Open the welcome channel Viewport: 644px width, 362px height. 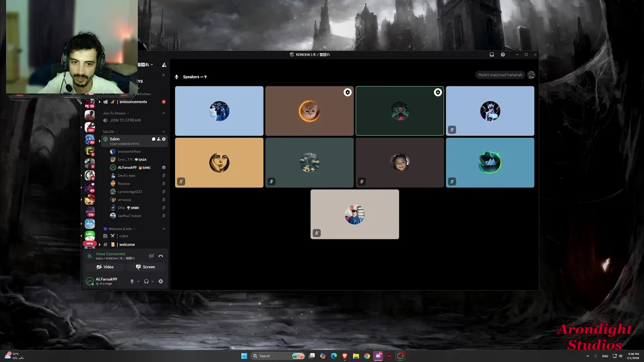133,244
